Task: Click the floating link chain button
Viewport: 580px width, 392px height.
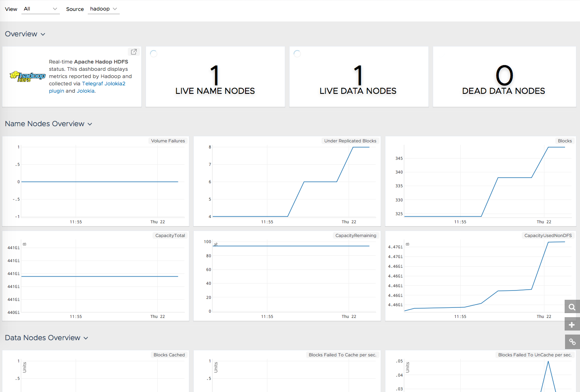Action: (572, 342)
